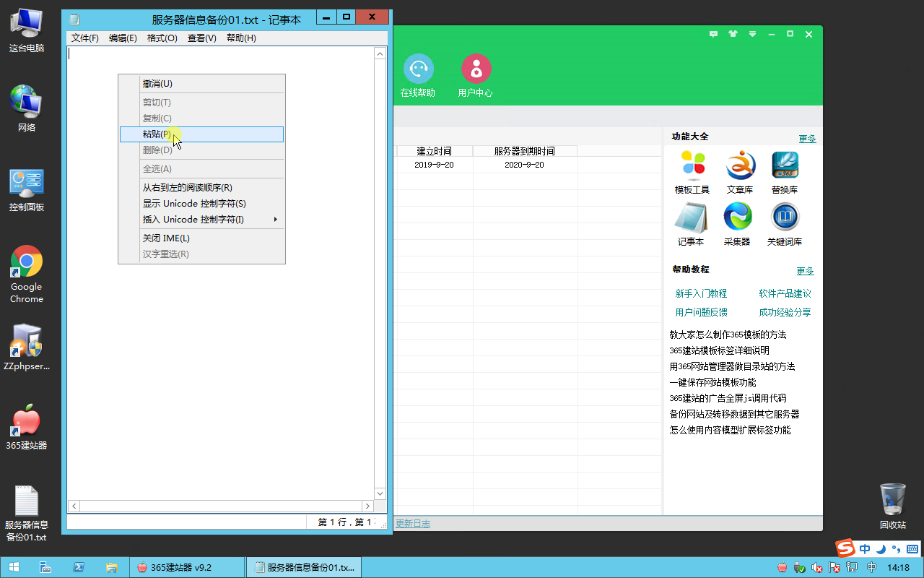Open 用户中心 user icon
924x578 pixels.
[x=476, y=69]
